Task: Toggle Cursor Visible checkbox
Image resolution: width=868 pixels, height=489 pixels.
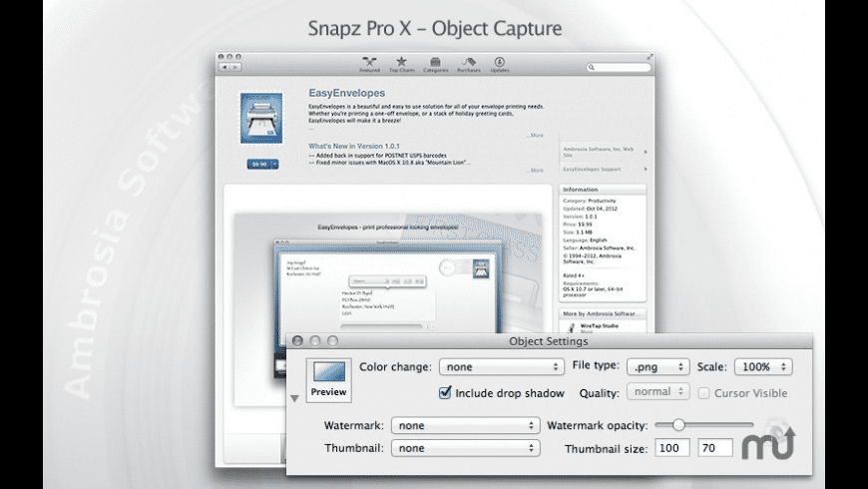Action: coord(703,393)
